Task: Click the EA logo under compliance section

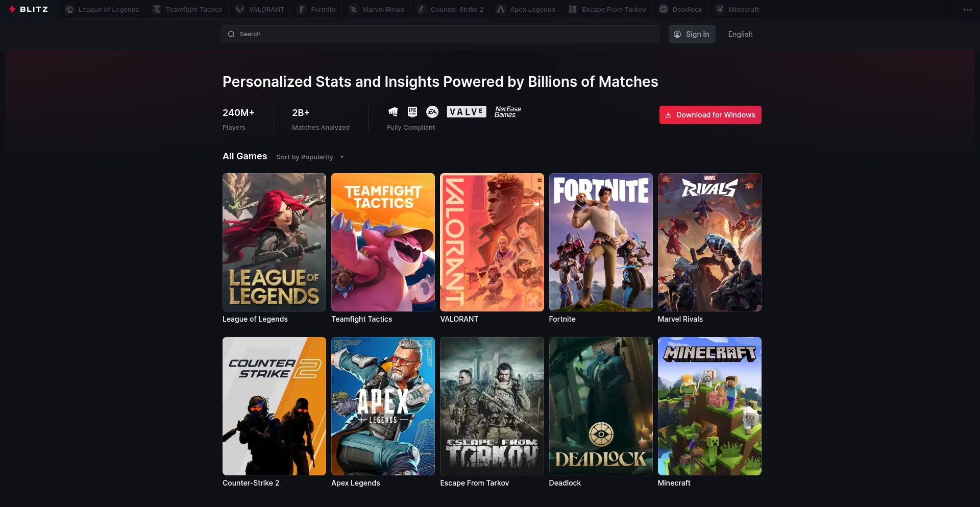Action: pos(432,112)
